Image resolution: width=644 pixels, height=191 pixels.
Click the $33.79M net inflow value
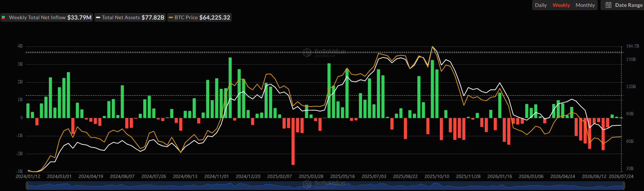click(79, 17)
